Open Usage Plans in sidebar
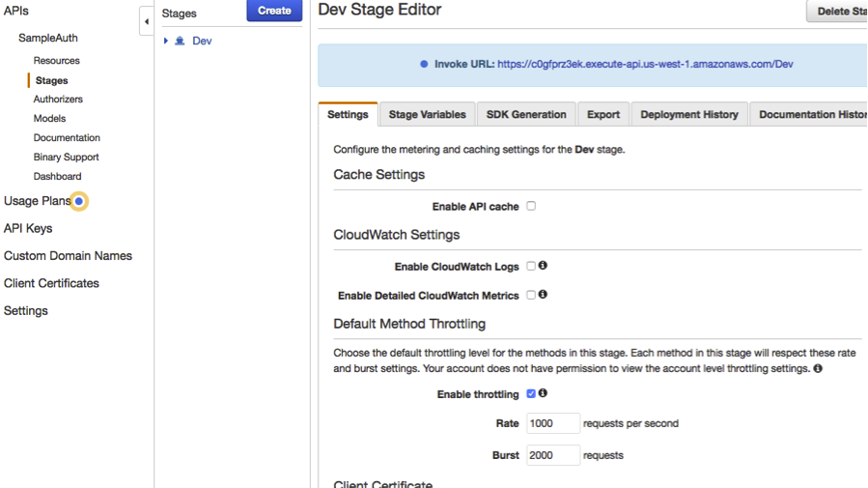Screen dimensions: 868x488 (37, 201)
